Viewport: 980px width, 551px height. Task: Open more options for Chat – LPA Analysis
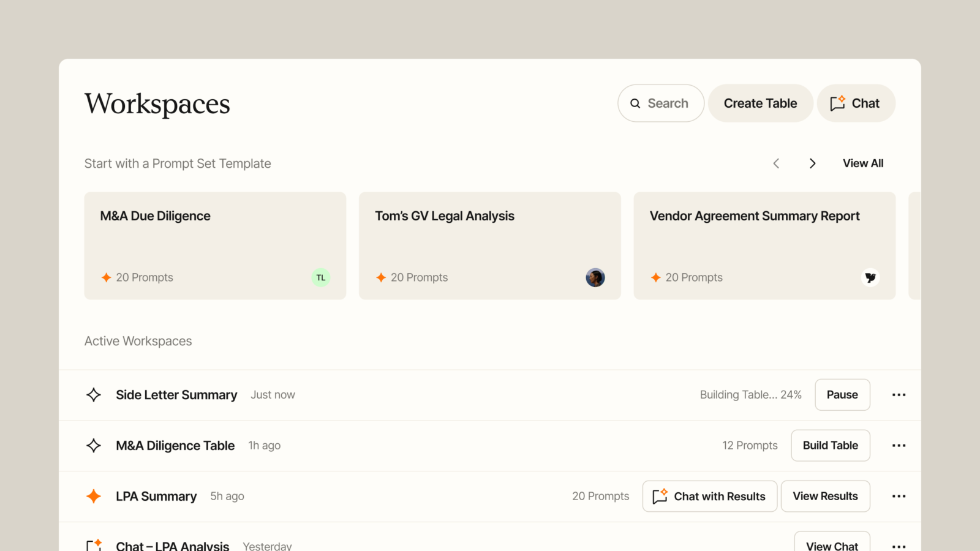coord(899,546)
